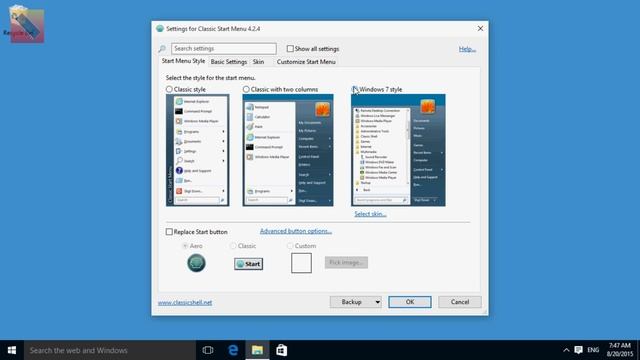Choose the Aero start button radio option

pyautogui.click(x=185, y=246)
